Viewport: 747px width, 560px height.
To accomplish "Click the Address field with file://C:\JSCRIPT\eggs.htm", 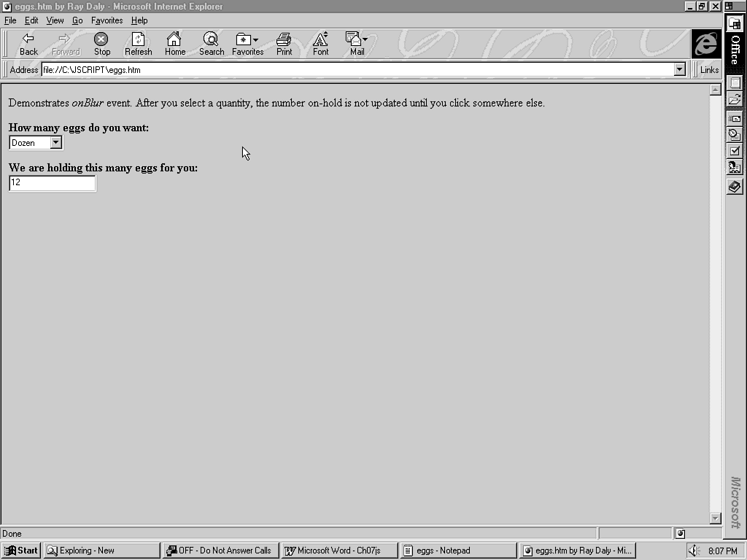I will [357, 69].
